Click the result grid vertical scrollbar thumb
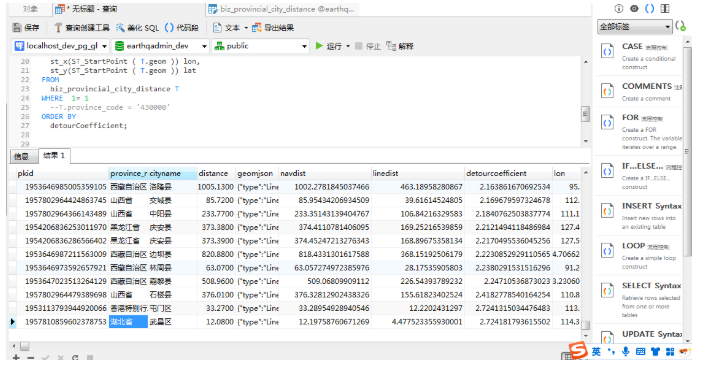Viewport: 703px width, 365px height. 585,326
